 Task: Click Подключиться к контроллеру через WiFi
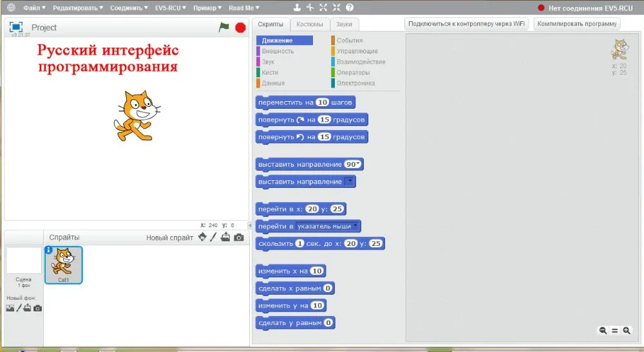pyautogui.click(x=466, y=24)
